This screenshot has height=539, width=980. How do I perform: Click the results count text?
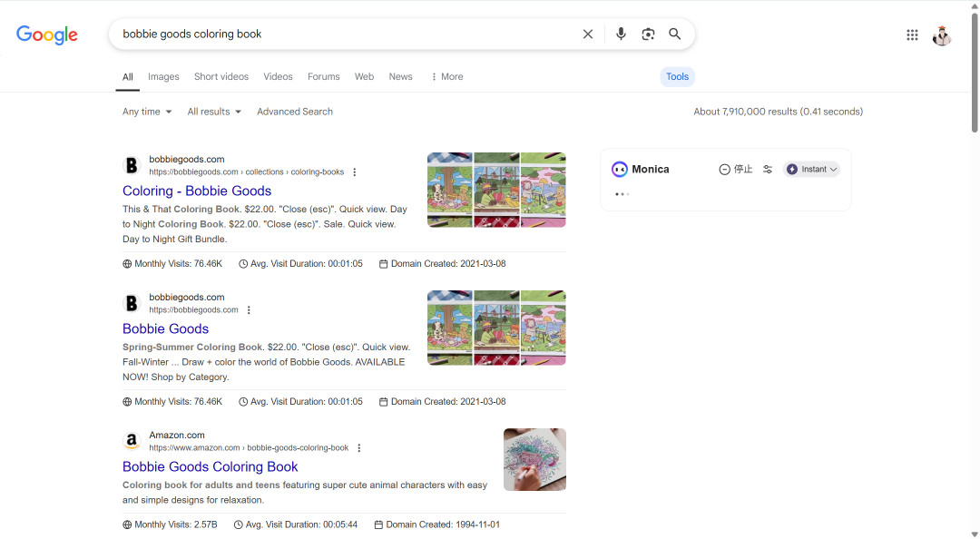[x=779, y=112]
